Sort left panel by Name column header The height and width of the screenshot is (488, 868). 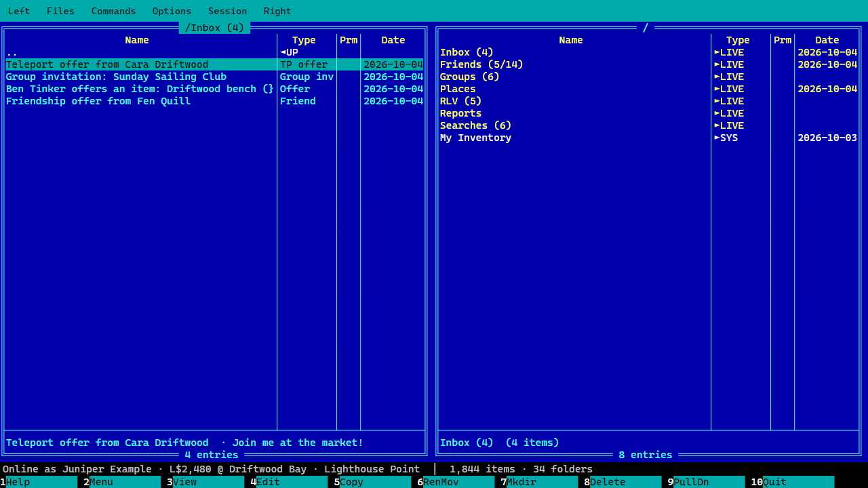coord(137,40)
